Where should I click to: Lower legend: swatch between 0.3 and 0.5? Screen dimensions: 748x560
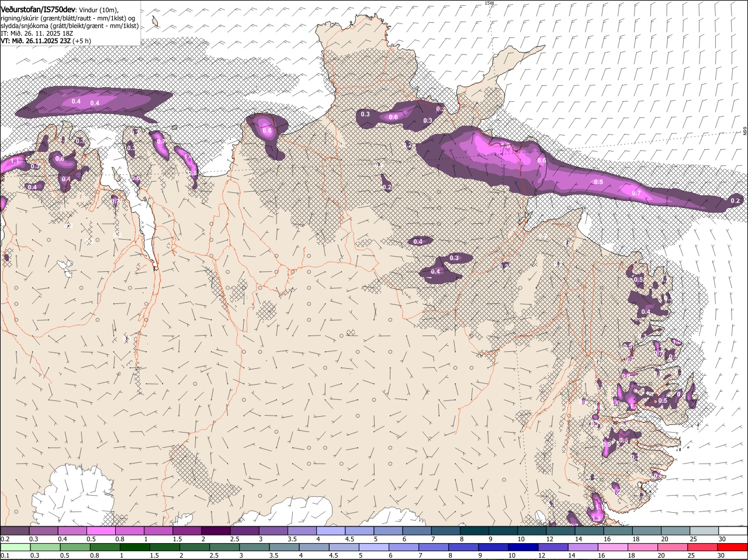coord(45,547)
